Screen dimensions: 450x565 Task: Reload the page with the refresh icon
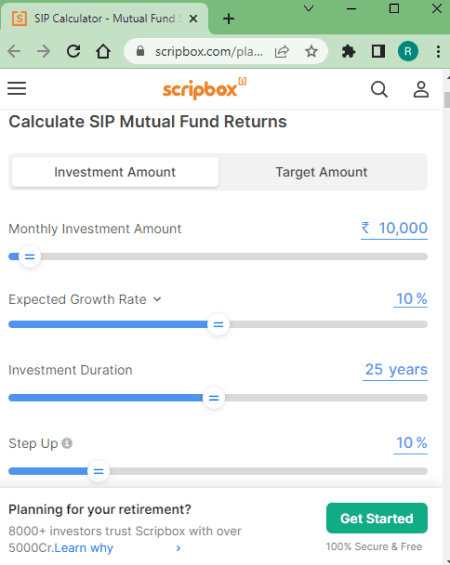click(73, 52)
